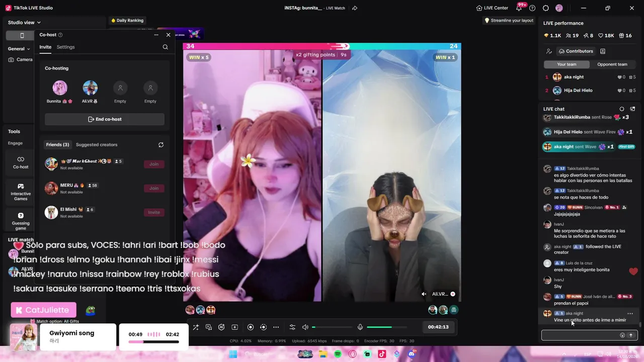Viewport: 644px width, 362px height.
Task: Click Streamline your layout tip
Action: click(x=509, y=21)
